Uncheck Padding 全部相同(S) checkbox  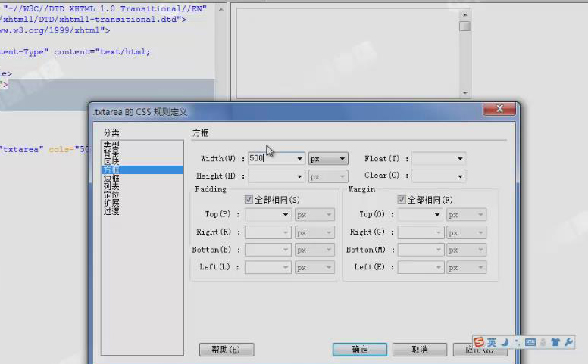pyautogui.click(x=249, y=200)
